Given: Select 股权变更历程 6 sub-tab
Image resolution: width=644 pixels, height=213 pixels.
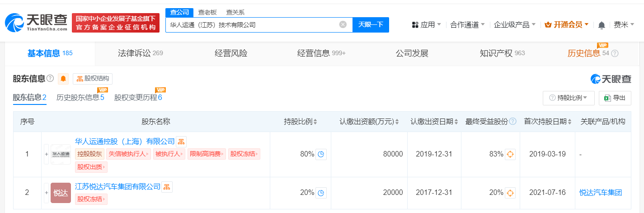Looking at the screenshot, I should click(138, 98).
